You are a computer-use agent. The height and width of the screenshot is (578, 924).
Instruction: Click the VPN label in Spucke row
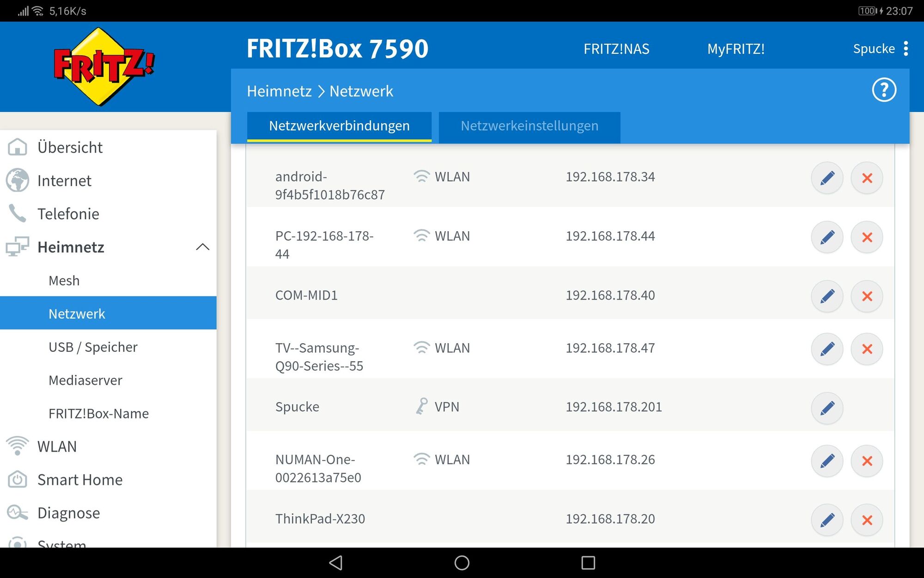click(447, 407)
